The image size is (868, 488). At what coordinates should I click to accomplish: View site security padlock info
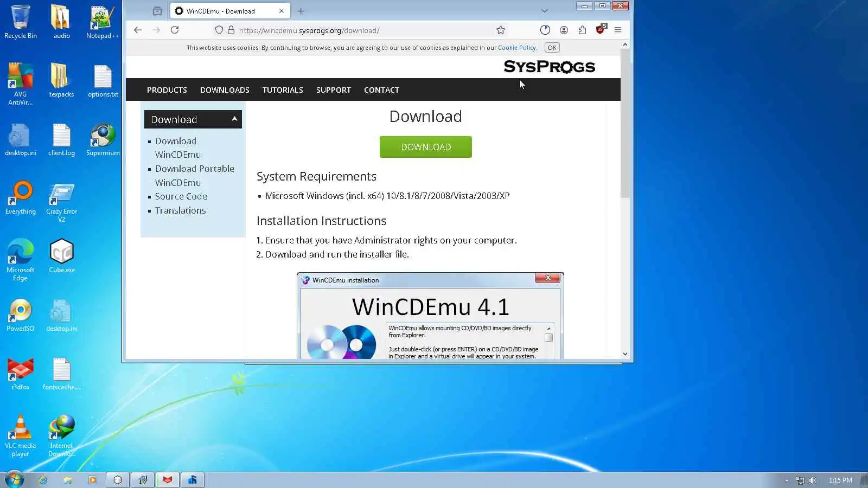tap(231, 30)
